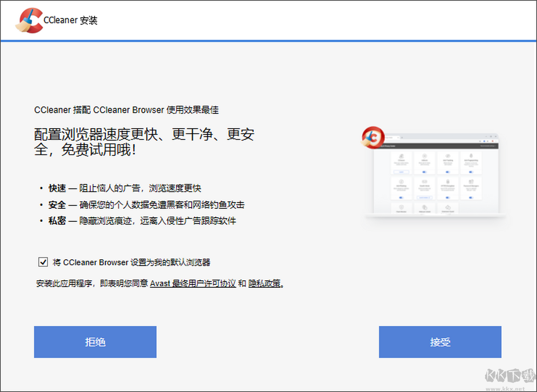Click the CCleaner 安装 window title text

(x=71, y=21)
